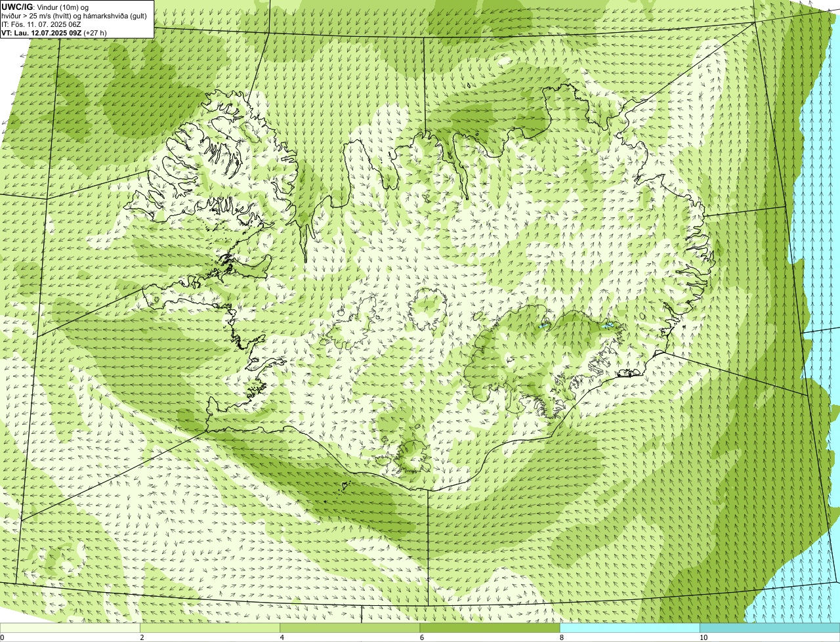This screenshot has width=840, height=642.
Task: Click the '2' label under the color bar
Action: [x=142, y=637]
